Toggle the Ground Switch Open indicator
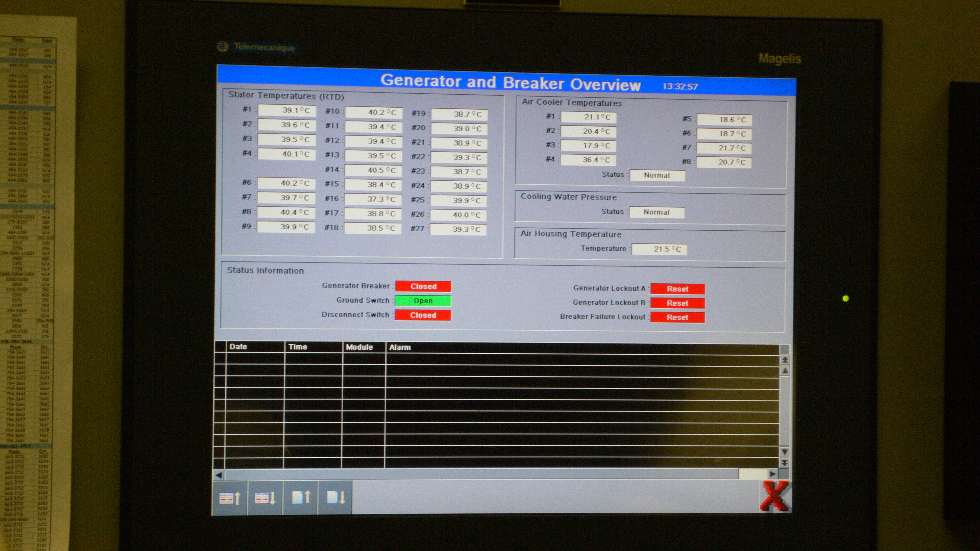 pyautogui.click(x=423, y=301)
